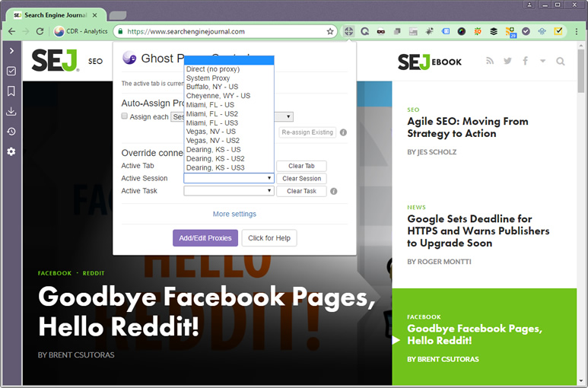Open the browser three-dot menu
Viewport: 588px width, 388px height.
tap(577, 31)
